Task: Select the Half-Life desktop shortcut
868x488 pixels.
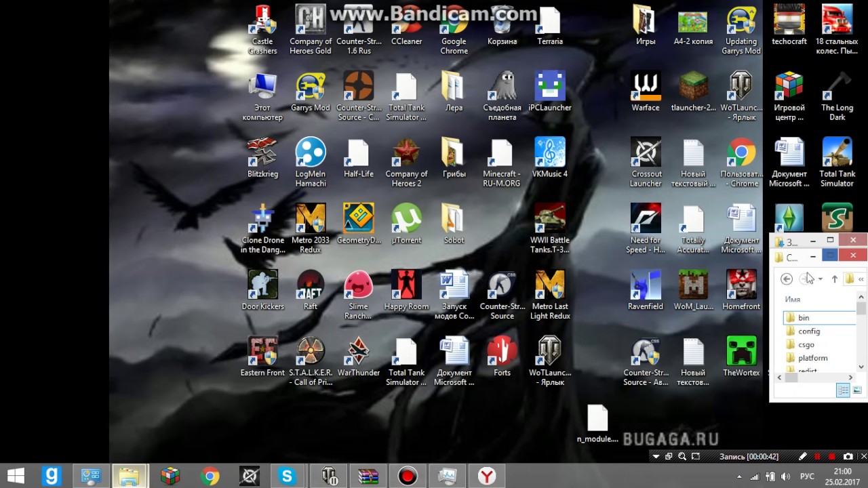Action: click(358, 158)
